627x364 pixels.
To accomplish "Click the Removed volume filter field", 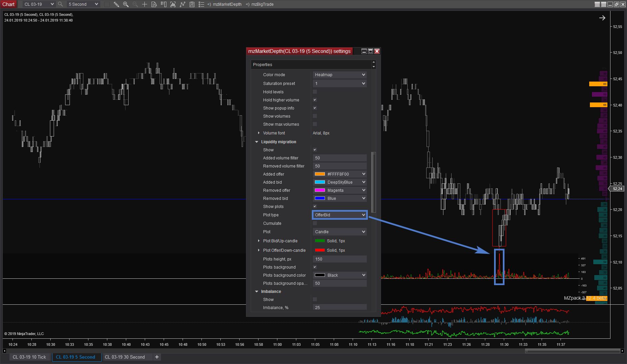I will click(339, 166).
